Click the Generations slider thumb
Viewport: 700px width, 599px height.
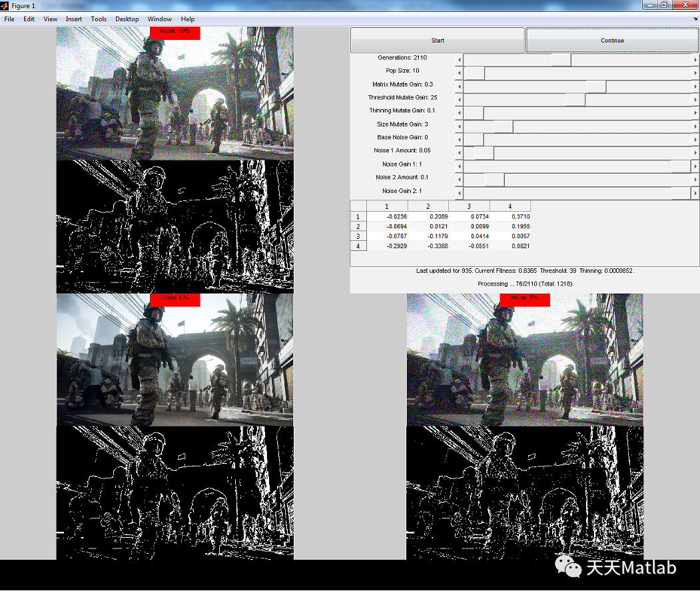coord(561,60)
